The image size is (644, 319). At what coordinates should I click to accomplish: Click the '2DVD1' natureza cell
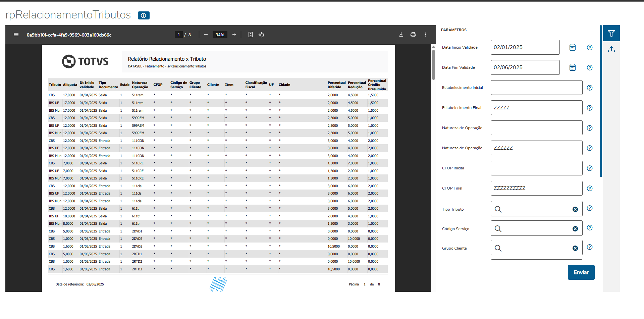pyautogui.click(x=137, y=231)
